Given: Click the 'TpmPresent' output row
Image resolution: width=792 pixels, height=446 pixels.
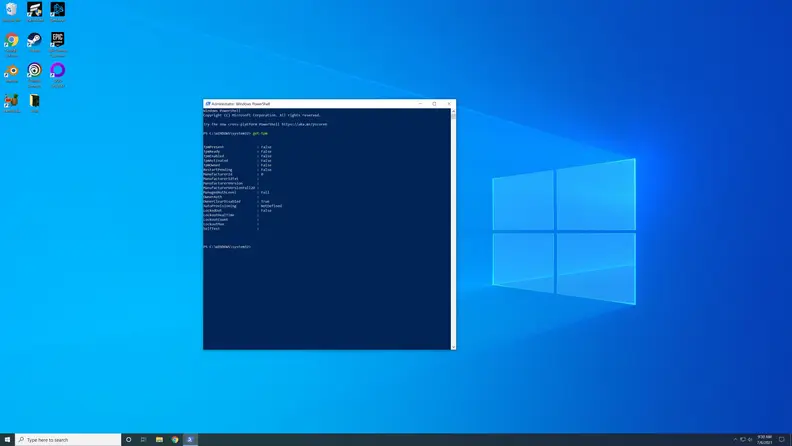Looking at the screenshot, I should (237, 147).
